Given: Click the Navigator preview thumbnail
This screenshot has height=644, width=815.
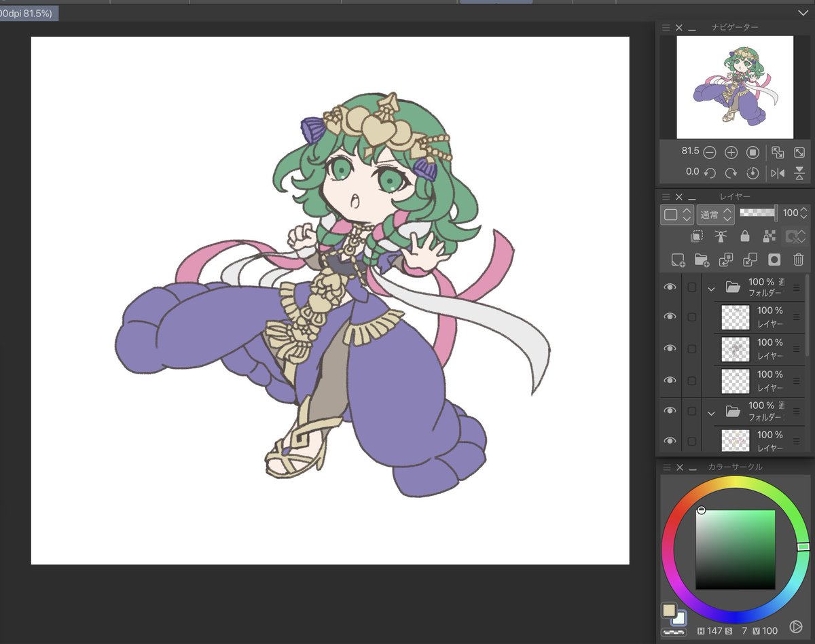Looking at the screenshot, I should click(x=735, y=88).
